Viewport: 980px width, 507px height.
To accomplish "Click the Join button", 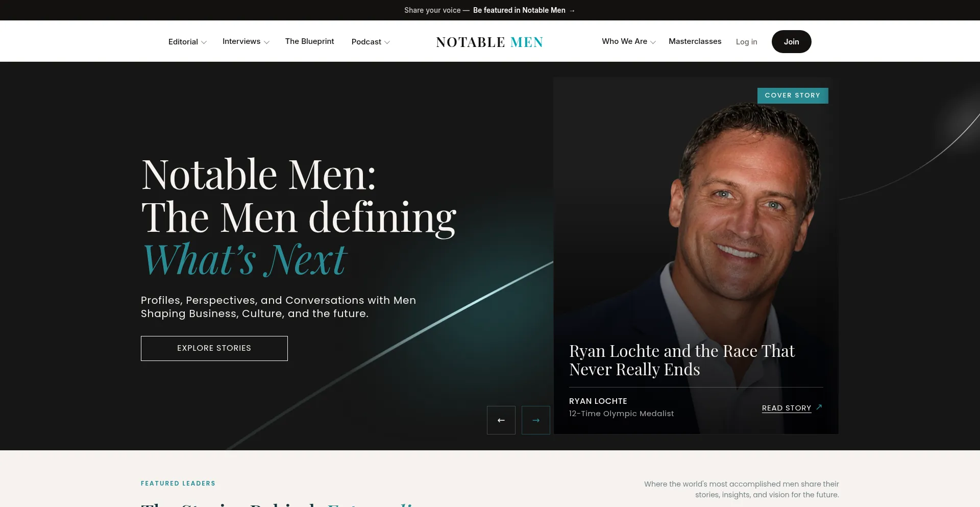I will click(x=791, y=41).
